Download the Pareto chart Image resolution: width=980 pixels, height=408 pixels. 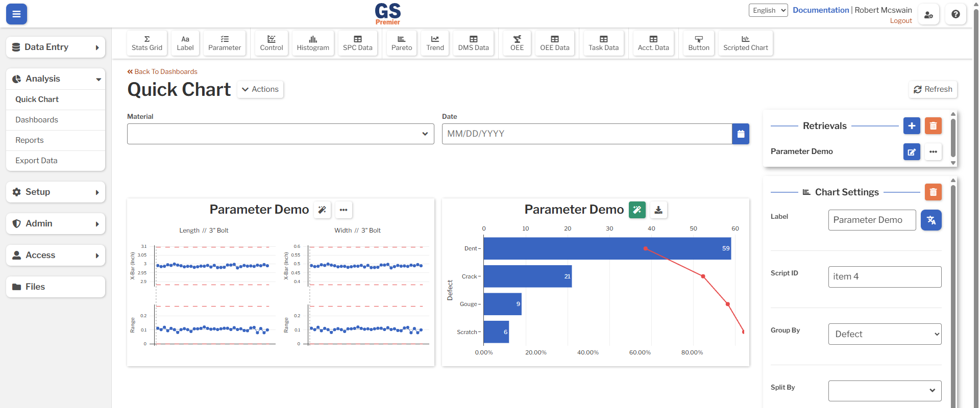coord(658,210)
